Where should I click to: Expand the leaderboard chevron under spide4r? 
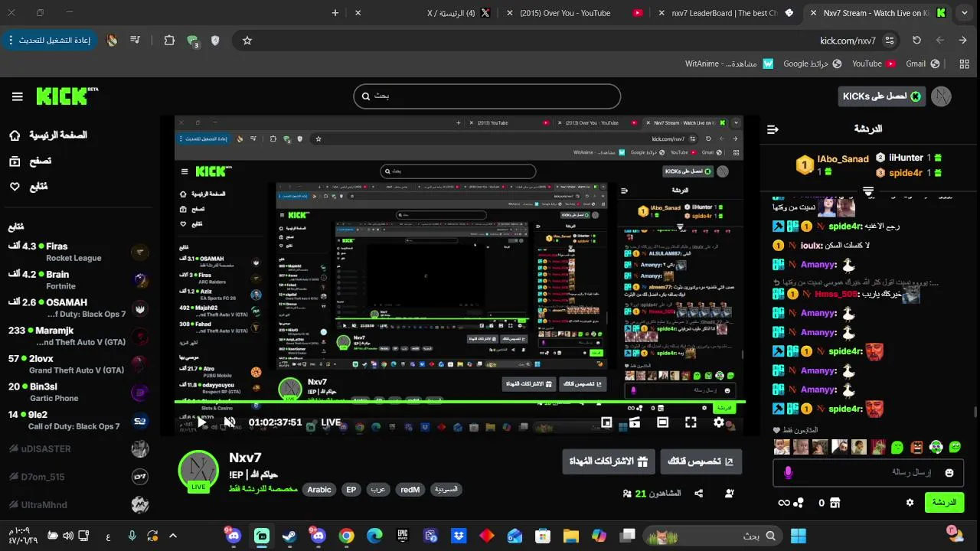point(868,191)
